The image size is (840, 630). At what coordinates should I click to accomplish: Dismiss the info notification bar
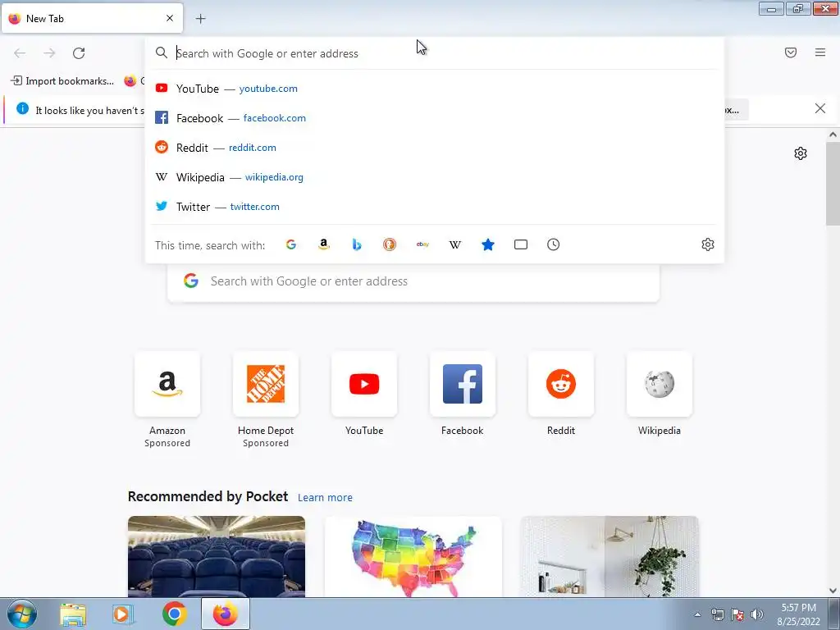coord(819,109)
